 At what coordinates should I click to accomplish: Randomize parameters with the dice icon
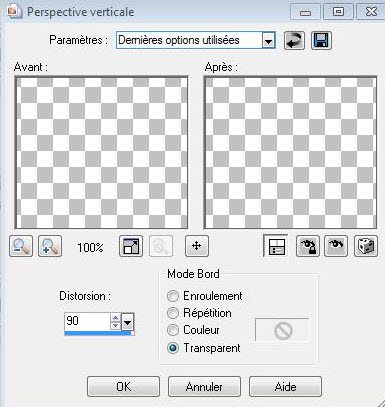[366, 246]
